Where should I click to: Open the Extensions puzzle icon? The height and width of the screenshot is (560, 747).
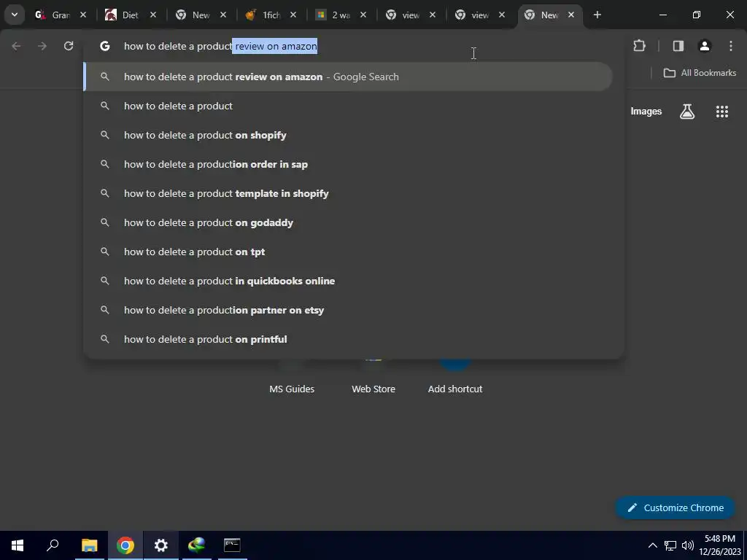click(639, 46)
